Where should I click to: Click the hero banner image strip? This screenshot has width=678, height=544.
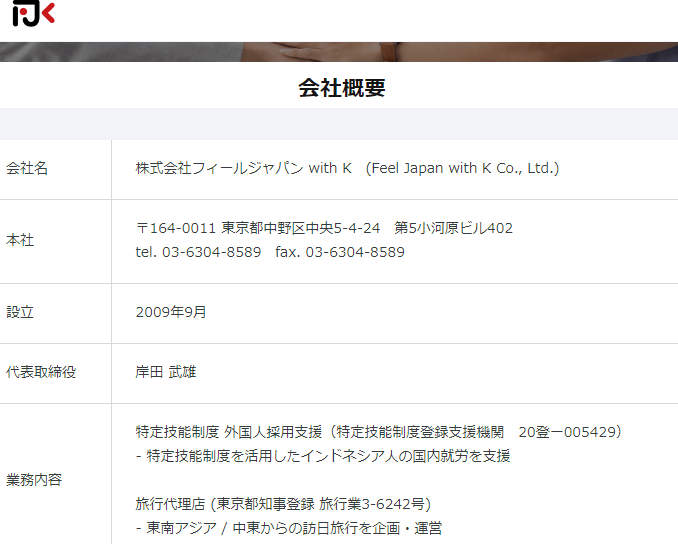point(339,51)
